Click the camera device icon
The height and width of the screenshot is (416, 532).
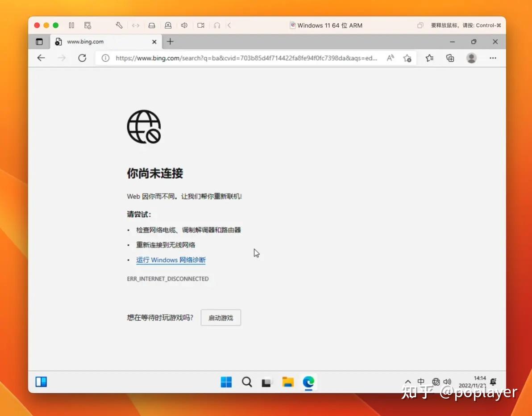[x=201, y=25]
